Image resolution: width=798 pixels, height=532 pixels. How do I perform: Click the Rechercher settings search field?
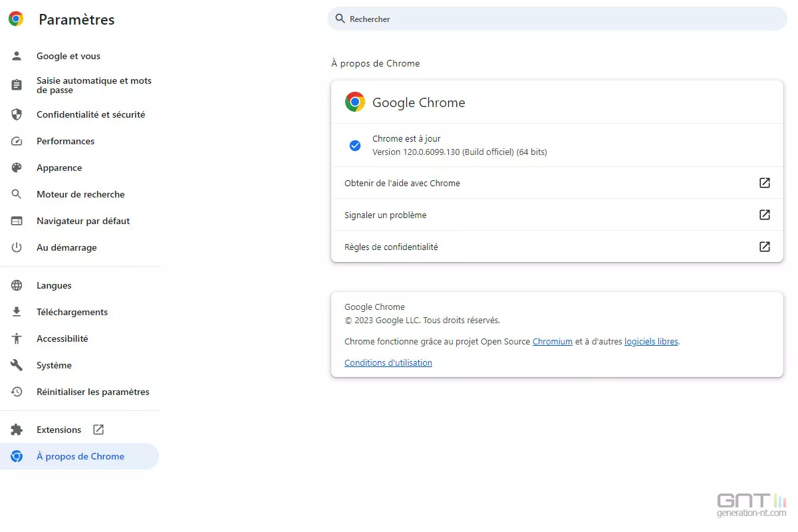coord(557,19)
